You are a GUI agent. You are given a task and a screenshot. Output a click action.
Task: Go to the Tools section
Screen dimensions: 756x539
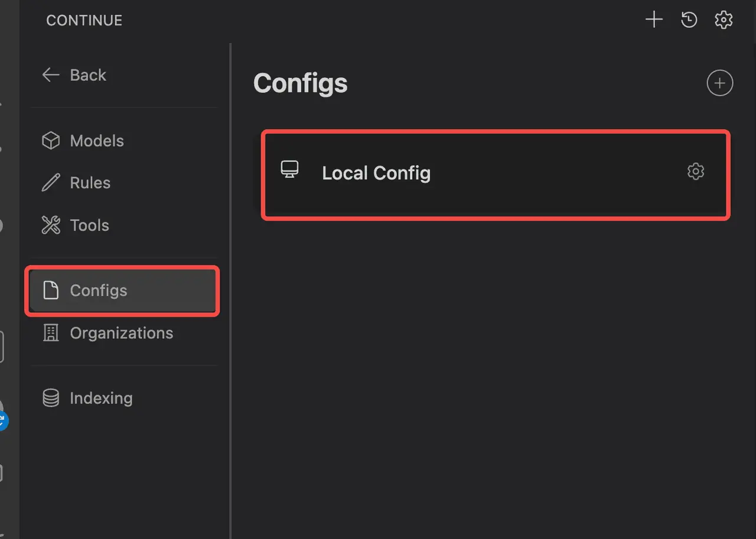click(x=89, y=225)
